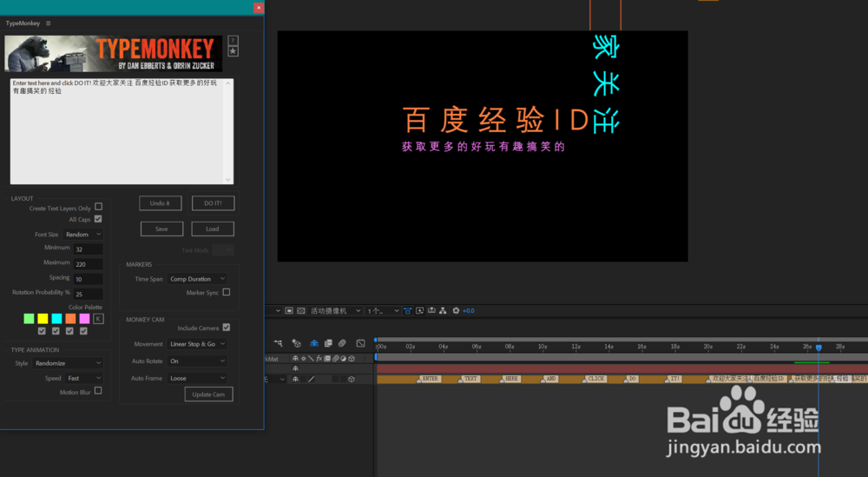The width and height of the screenshot is (868, 477).
Task: Select the CLICK marker on timeline layer
Action: 596,379
